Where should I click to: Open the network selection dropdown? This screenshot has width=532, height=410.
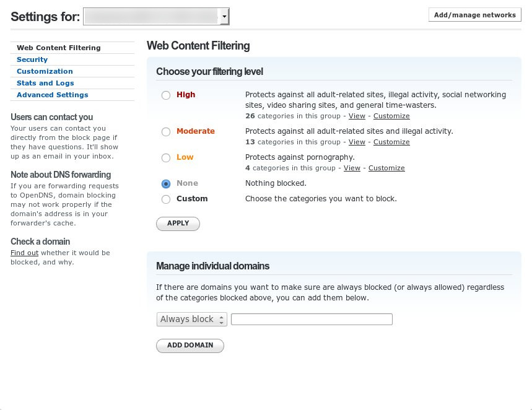point(155,16)
